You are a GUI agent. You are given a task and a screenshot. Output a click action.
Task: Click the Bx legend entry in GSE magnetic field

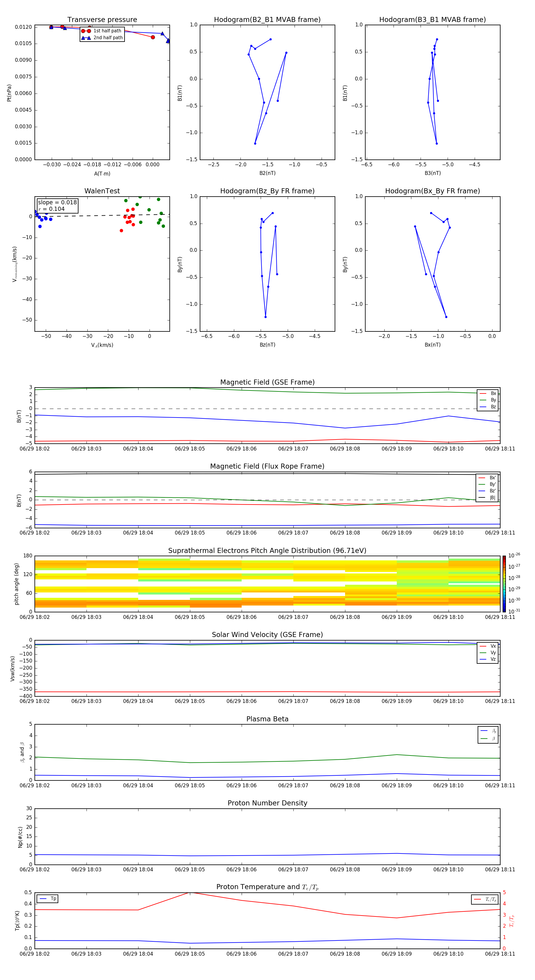[x=488, y=393]
